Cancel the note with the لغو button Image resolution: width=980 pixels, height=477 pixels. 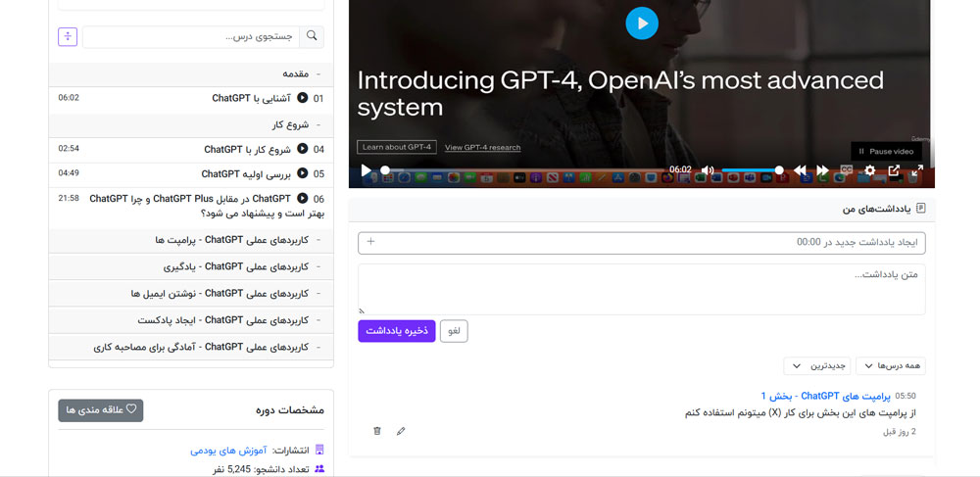point(454,331)
